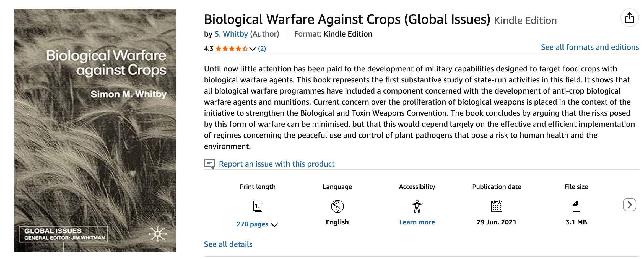Click the accessibility person icon
This screenshot has width=644, height=259.
point(417,206)
